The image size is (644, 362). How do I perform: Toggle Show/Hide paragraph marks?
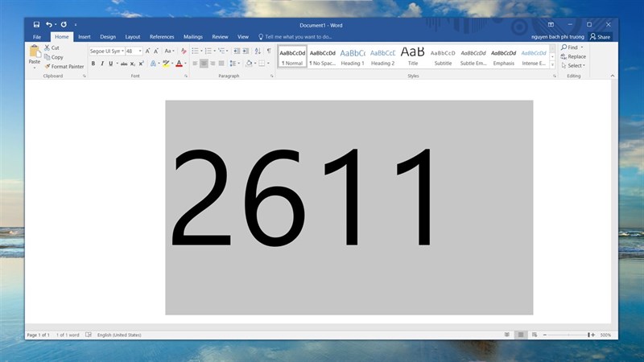pos(269,51)
